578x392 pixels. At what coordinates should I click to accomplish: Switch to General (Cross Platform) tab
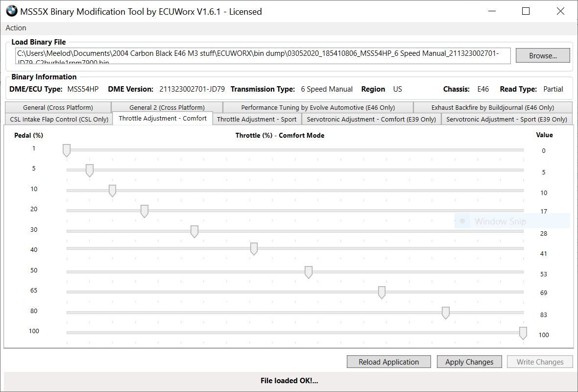[x=58, y=107]
